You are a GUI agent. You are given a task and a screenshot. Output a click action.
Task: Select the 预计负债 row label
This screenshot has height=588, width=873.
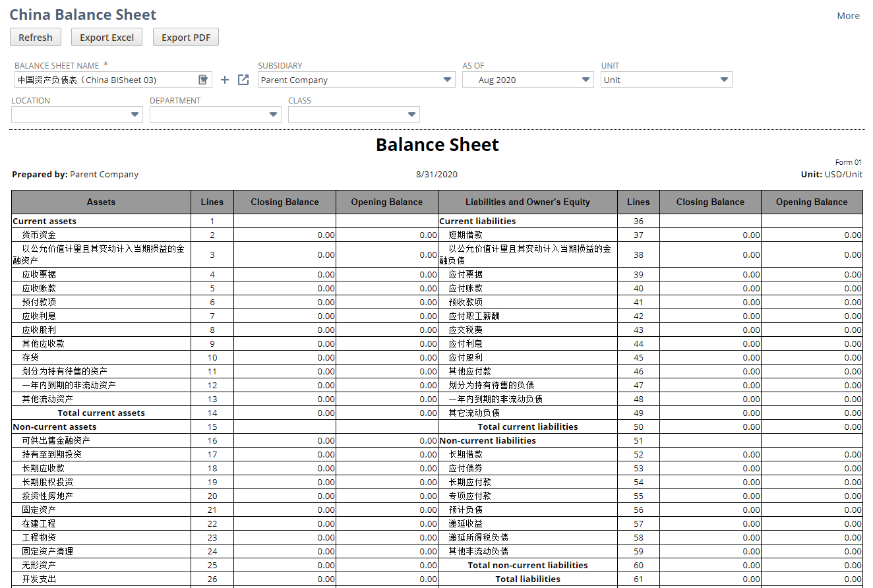(466, 510)
